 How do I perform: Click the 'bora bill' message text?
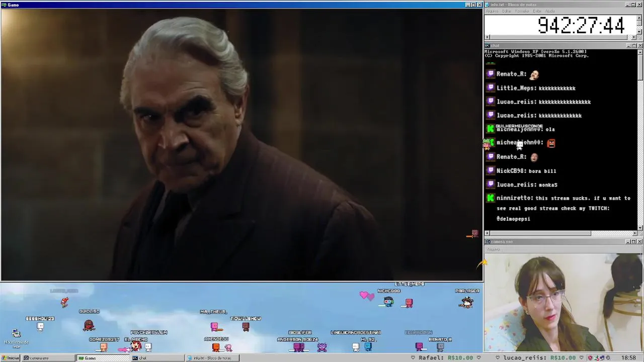[542, 171]
